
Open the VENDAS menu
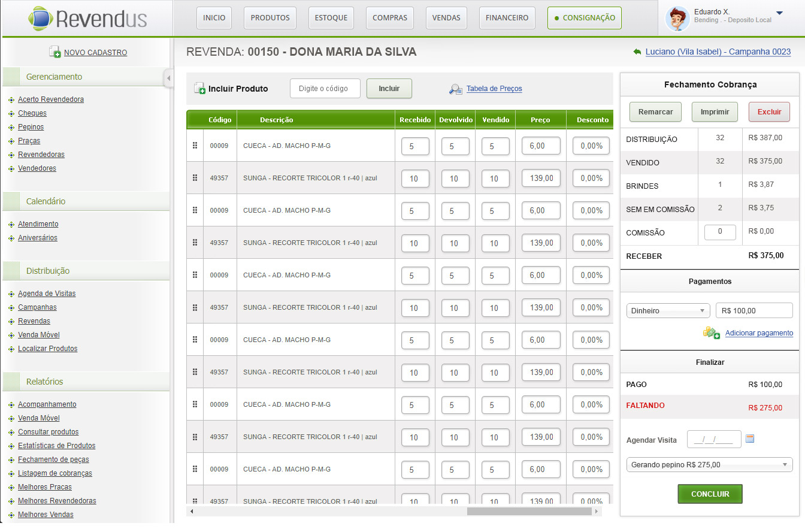coord(446,18)
